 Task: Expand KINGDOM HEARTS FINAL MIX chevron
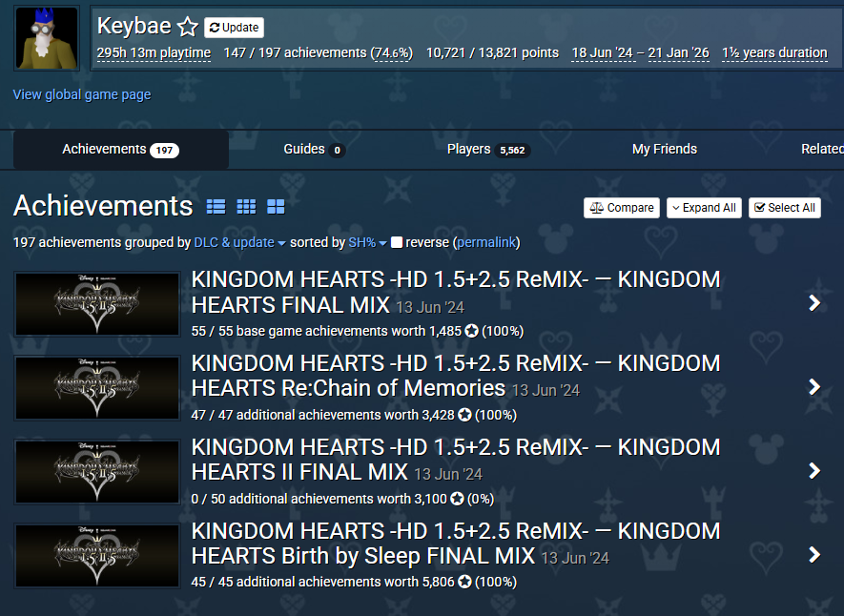tap(815, 303)
